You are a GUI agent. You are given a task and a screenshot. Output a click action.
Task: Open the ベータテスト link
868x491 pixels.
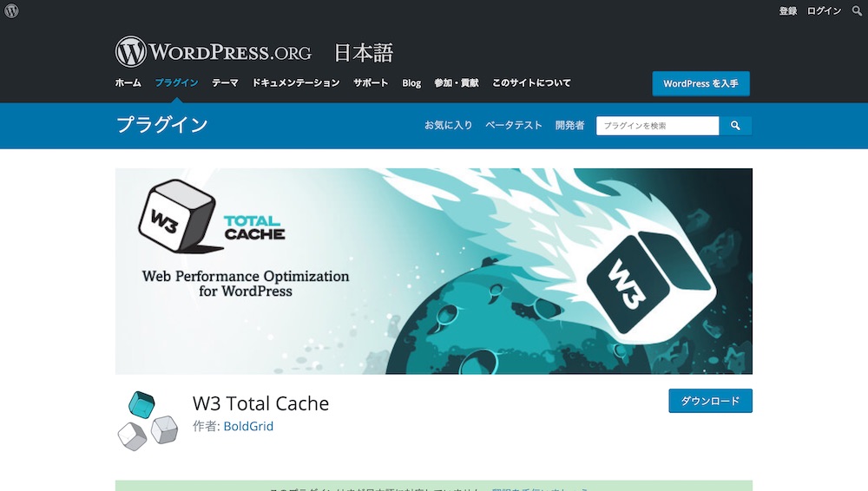click(513, 125)
